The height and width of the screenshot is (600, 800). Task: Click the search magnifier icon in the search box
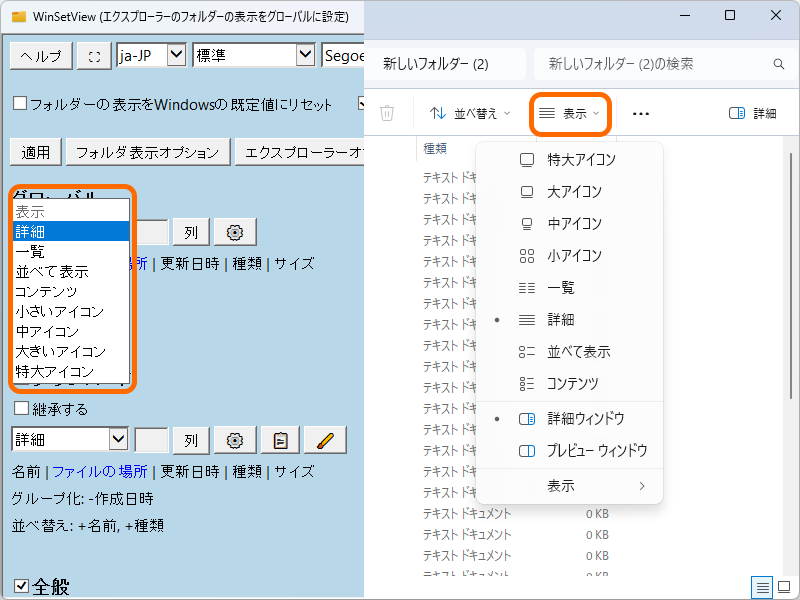pos(779,62)
